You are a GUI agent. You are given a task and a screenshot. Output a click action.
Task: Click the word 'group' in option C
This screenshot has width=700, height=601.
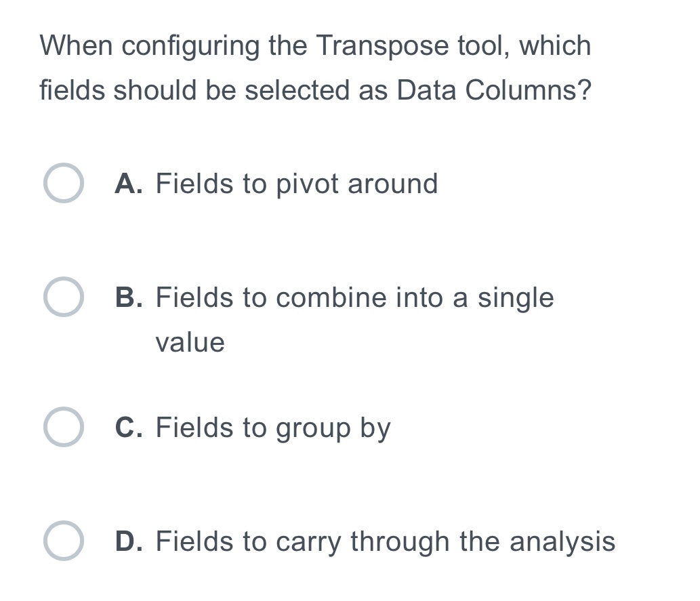point(313,429)
